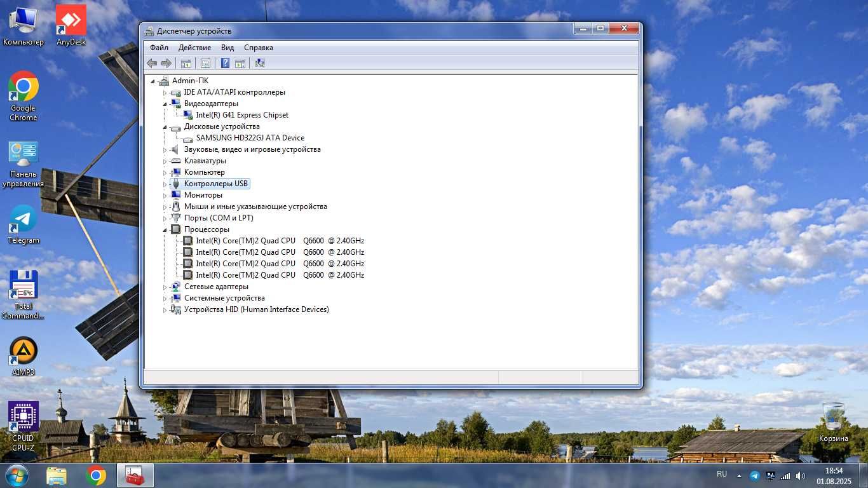Open the Properties toolbar icon
This screenshot has height=488, width=868.
(x=205, y=63)
